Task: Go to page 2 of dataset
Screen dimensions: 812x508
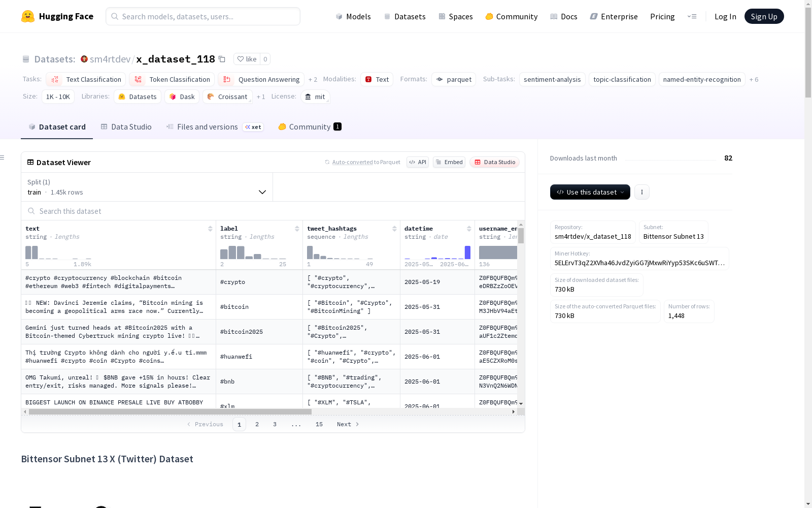Action: coord(257,424)
